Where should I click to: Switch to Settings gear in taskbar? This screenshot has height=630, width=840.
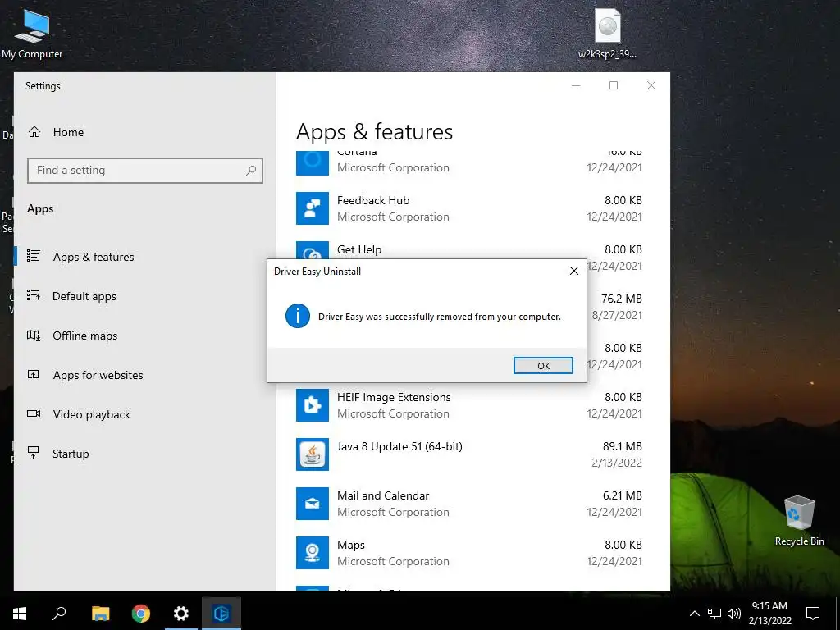point(181,614)
